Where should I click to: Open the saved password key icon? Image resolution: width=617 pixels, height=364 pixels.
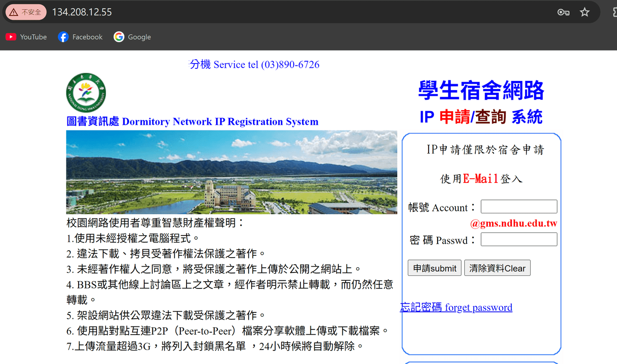pyautogui.click(x=563, y=12)
